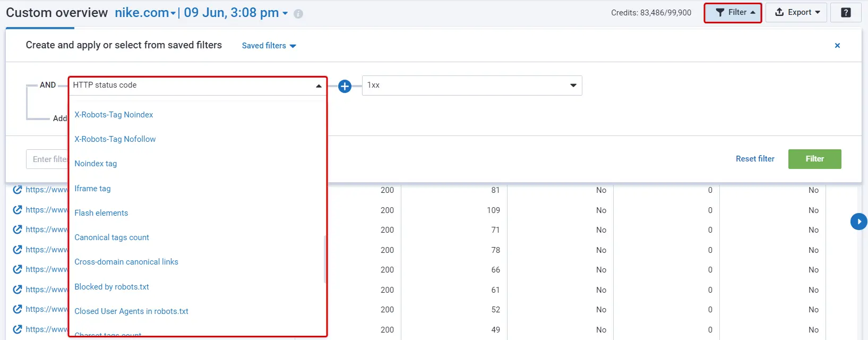Open external link icon in row with 109
Viewport: 868px width, 340px height.
coord(18,210)
